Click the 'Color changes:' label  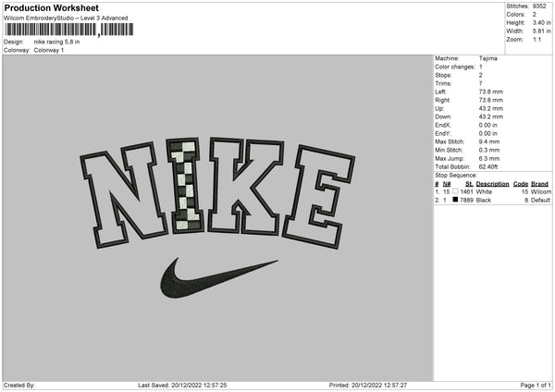pos(455,67)
